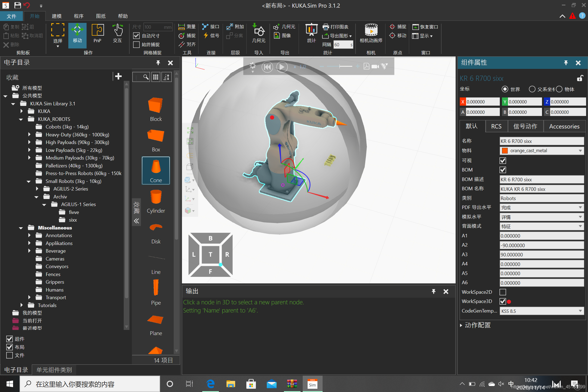
Task: Export simulation to PDF icon
Action: click(x=366, y=66)
